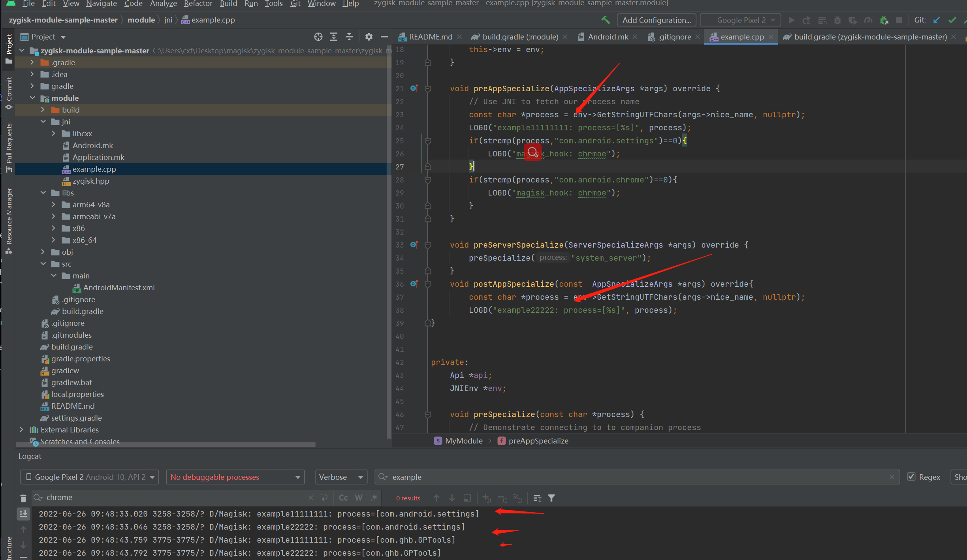Viewport: 967px width, 560px height.
Task: Switch to the README.md editor tab
Action: coord(430,36)
